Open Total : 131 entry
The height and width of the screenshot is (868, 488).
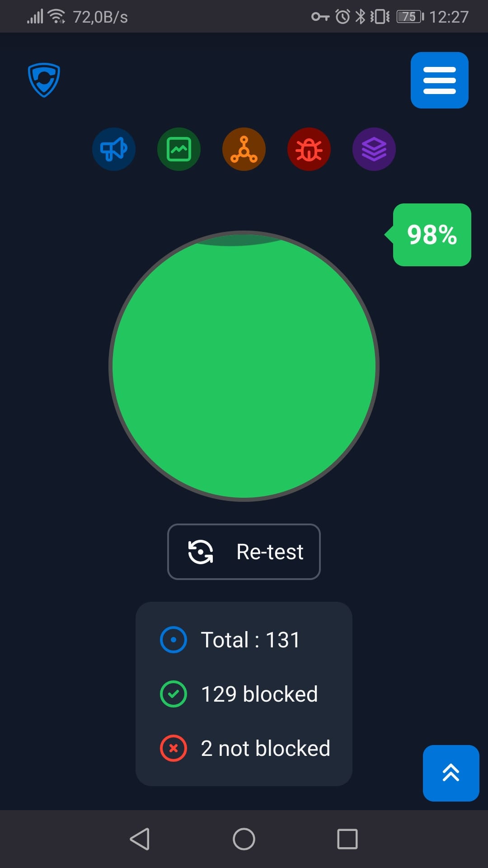tap(250, 640)
